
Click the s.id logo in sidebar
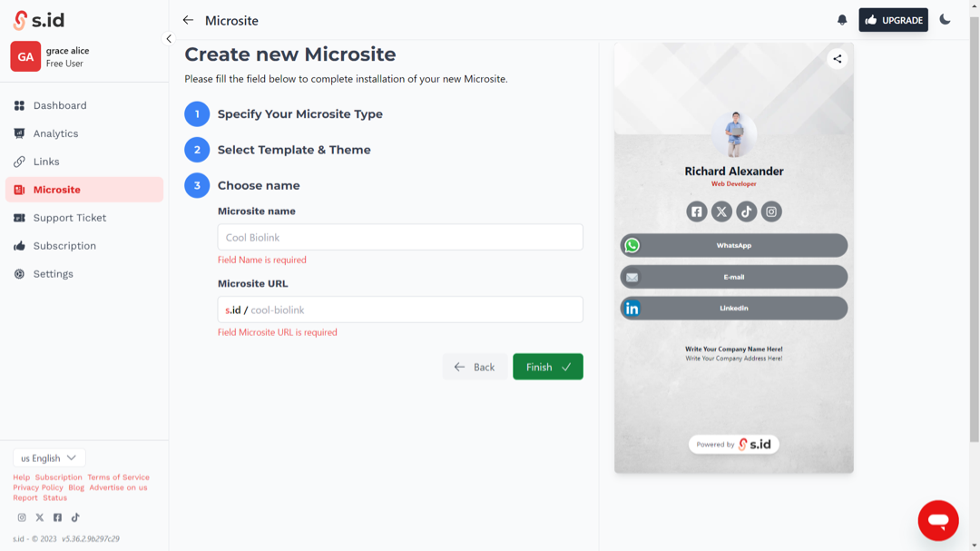click(x=39, y=20)
